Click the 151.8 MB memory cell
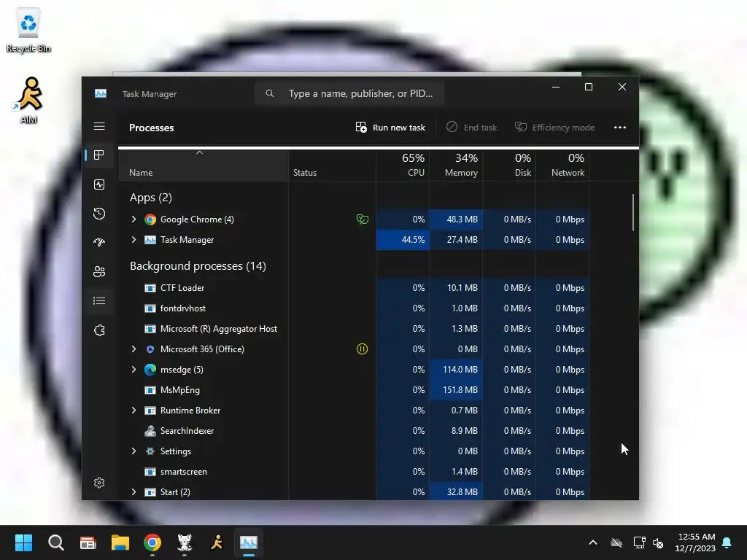 tap(456, 390)
